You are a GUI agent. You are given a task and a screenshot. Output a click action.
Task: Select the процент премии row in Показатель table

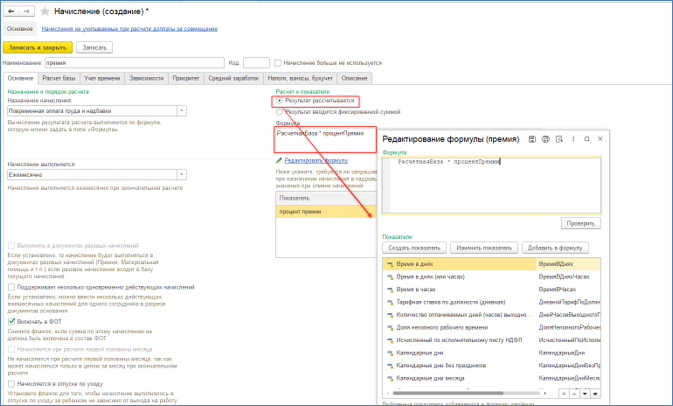326,212
